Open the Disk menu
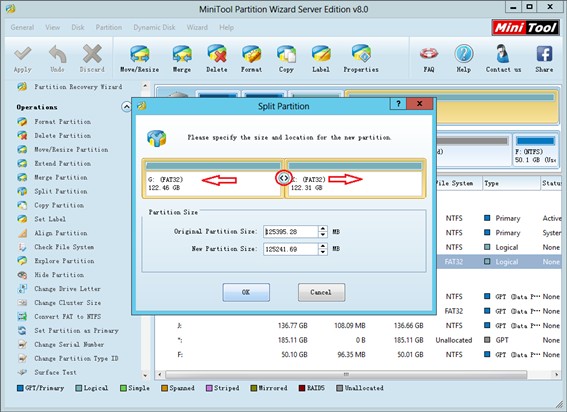This screenshot has height=412, width=567. point(78,27)
